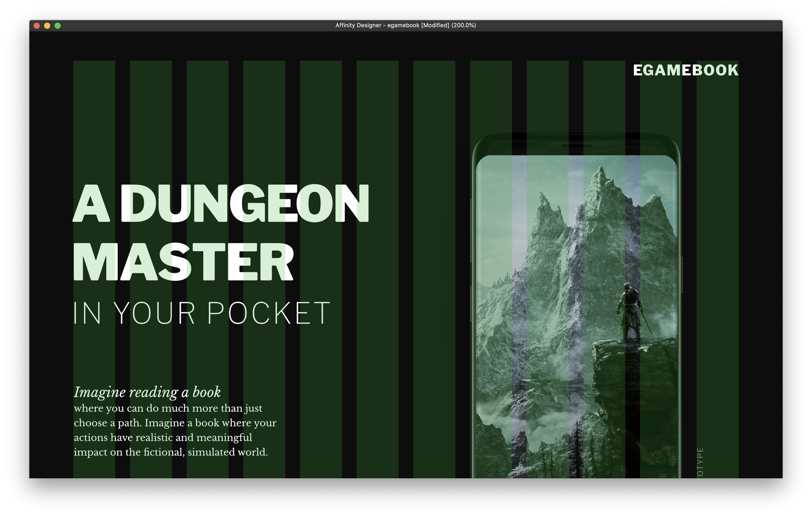The image size is (812, 517).
Task: Click the words 'simulated world' in body text
Action: (227, 452)
